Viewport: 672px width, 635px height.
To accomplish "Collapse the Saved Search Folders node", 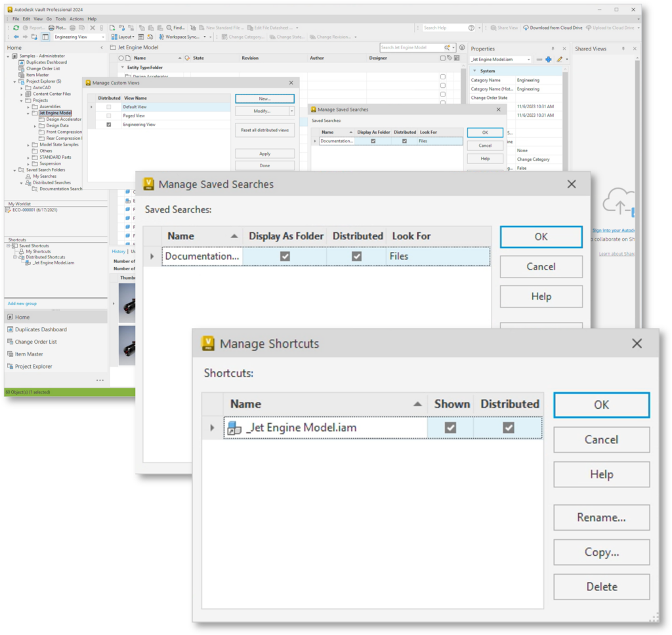I will (x=14, y=171).
